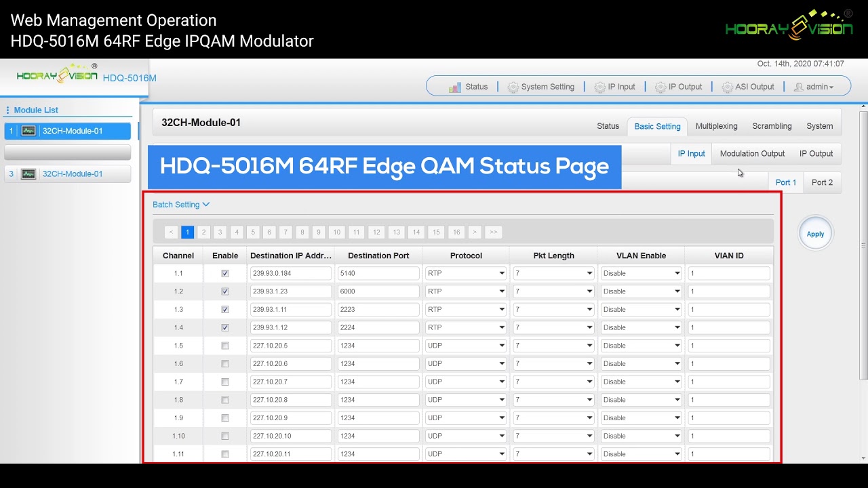
Task: Uncheck Enable for channel 1.4
Action: click(225, 327)
